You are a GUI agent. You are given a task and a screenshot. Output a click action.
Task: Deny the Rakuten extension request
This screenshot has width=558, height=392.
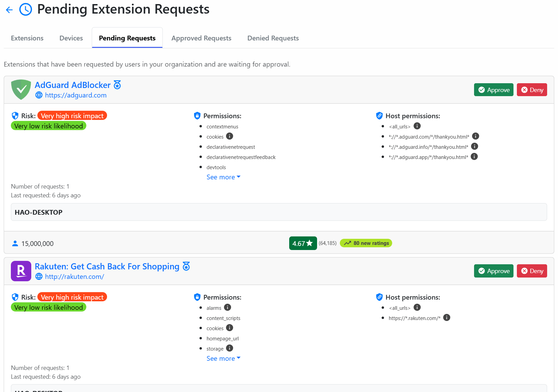[532, 271]
